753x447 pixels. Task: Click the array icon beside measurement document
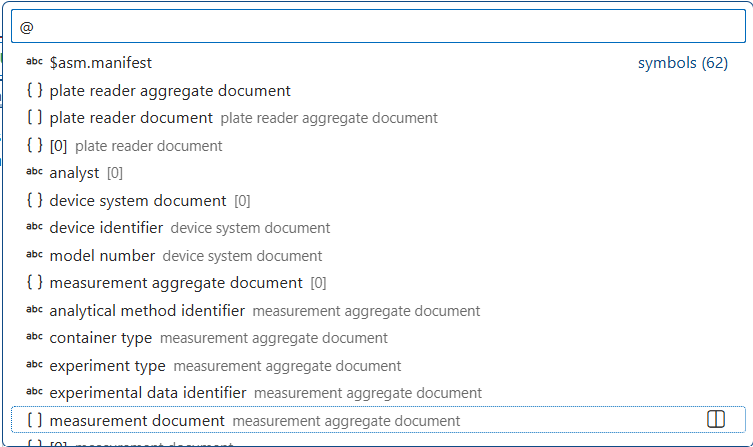tap(34, 421)
